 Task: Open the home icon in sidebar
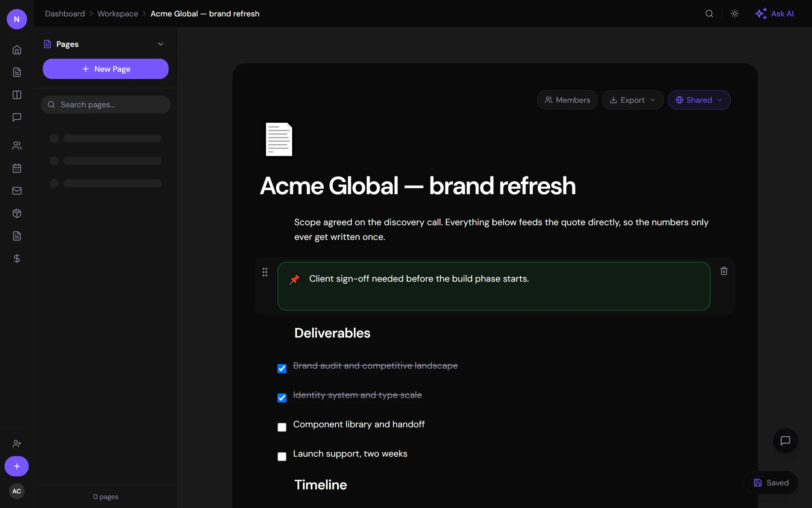coord(17,50)
